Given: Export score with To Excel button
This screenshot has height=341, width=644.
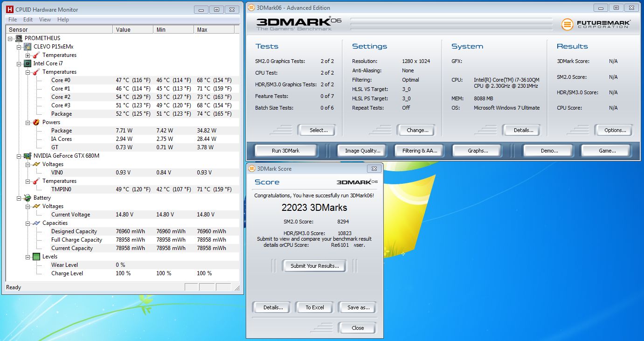Looking at the screenshot, I should tap(315, 307).
